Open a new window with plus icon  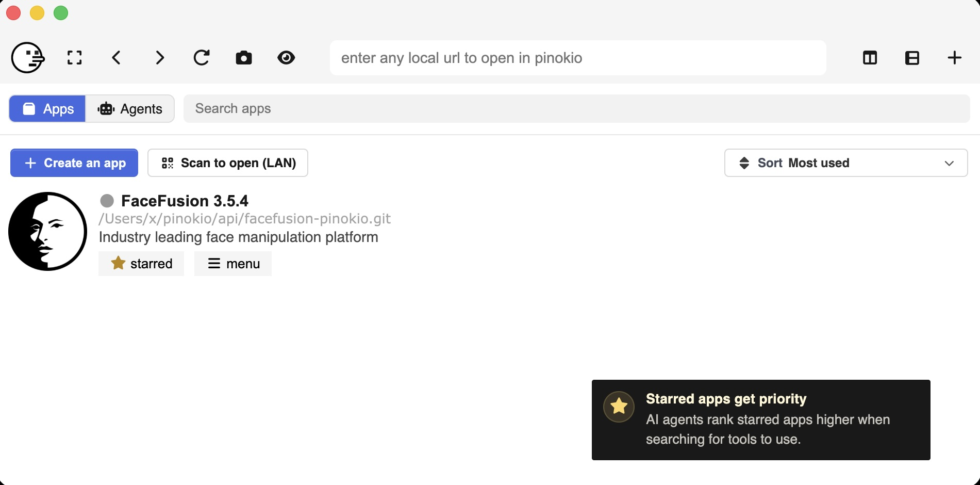(954, 58)
